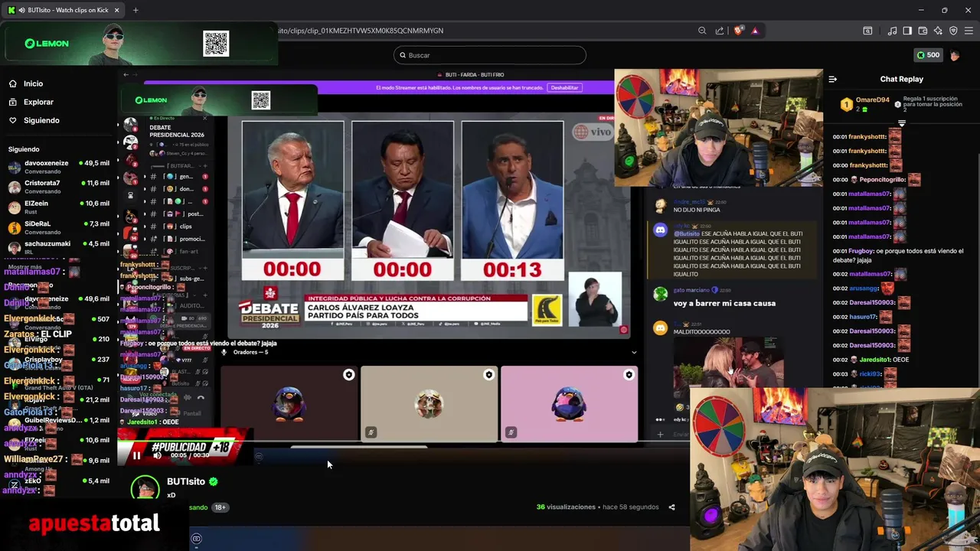Open the 500 Kicks balance button
Screen dimensions: 980x551
pyautogui.click(x=929, y=55)
